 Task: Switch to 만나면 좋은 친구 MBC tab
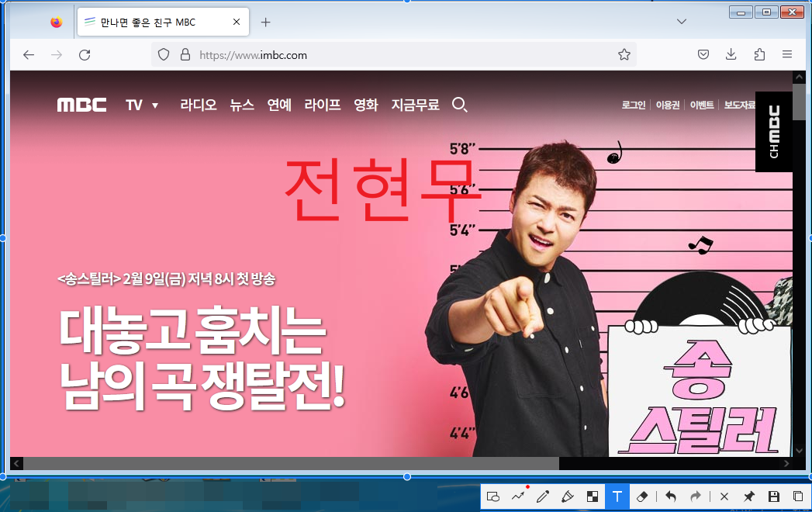163,22
